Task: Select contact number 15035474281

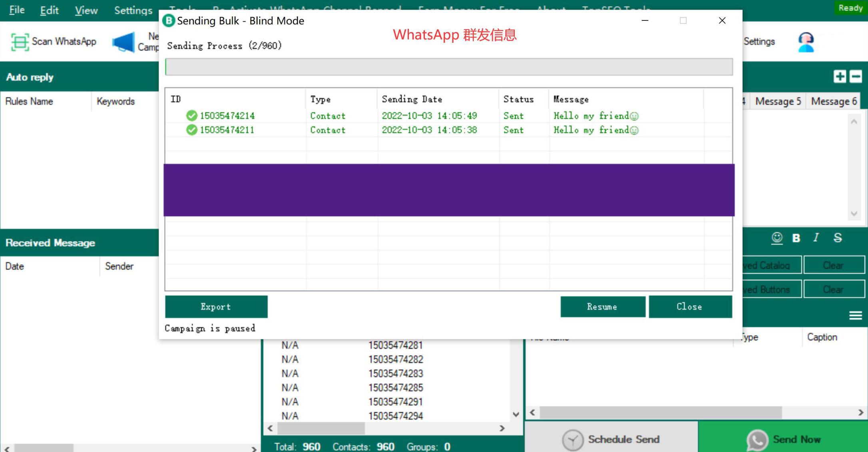Action: click(396, 345)
